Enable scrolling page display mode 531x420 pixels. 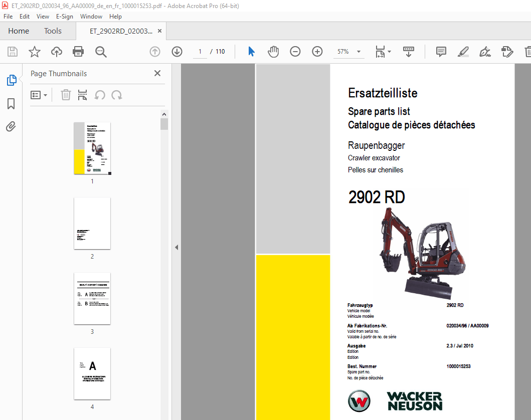pyautogui.click(x=409, y=52)
